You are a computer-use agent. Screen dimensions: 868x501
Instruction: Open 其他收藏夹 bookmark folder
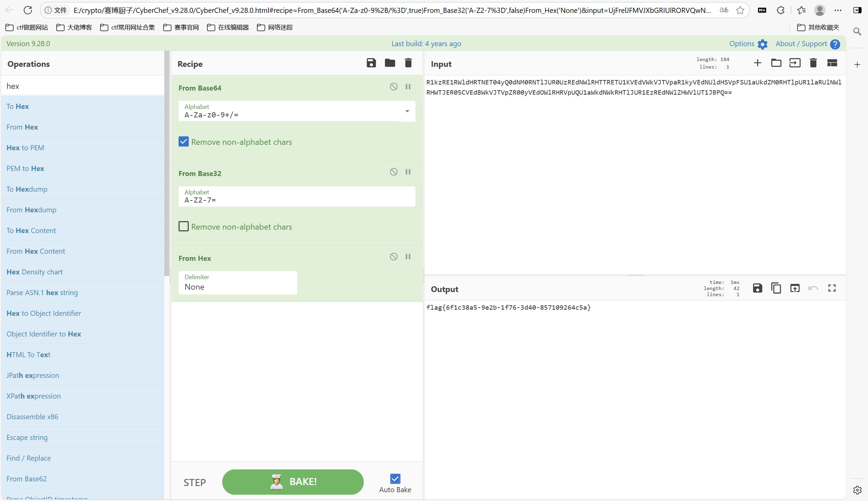point(818,27)
